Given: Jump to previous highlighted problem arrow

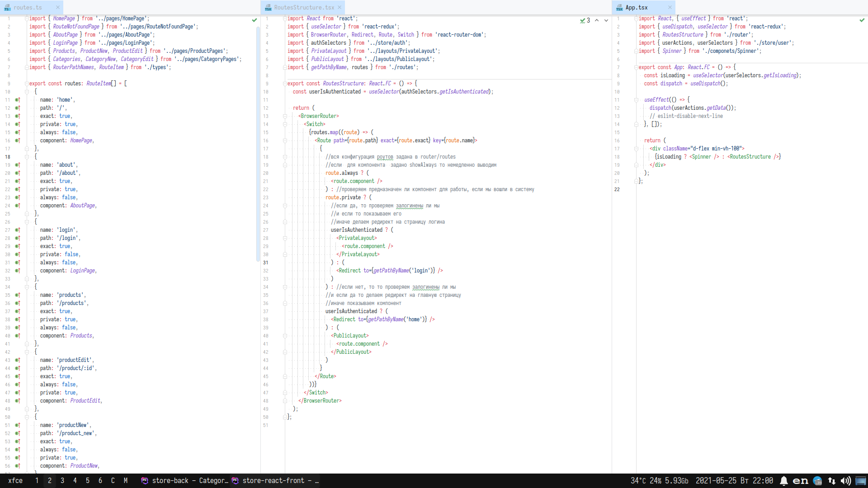Looking at the screenshot, I should (x=597, y=20).
